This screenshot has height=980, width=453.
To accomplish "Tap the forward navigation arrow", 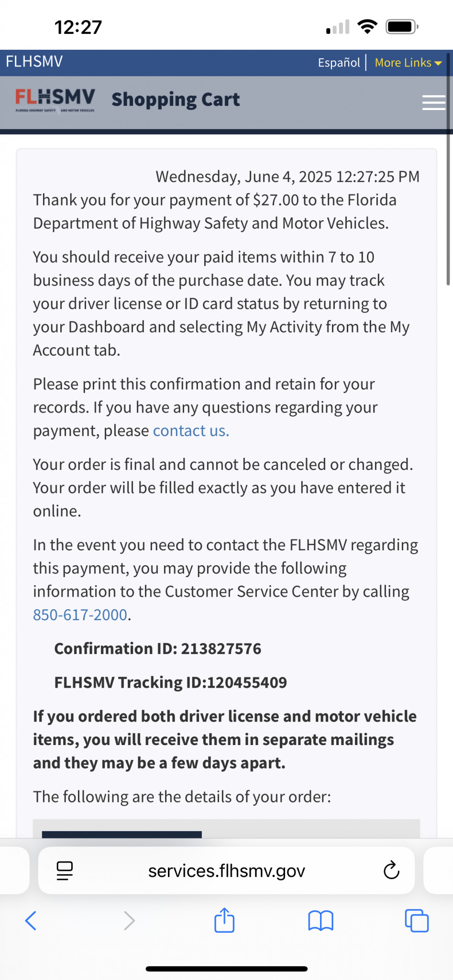I will (129, 920).
